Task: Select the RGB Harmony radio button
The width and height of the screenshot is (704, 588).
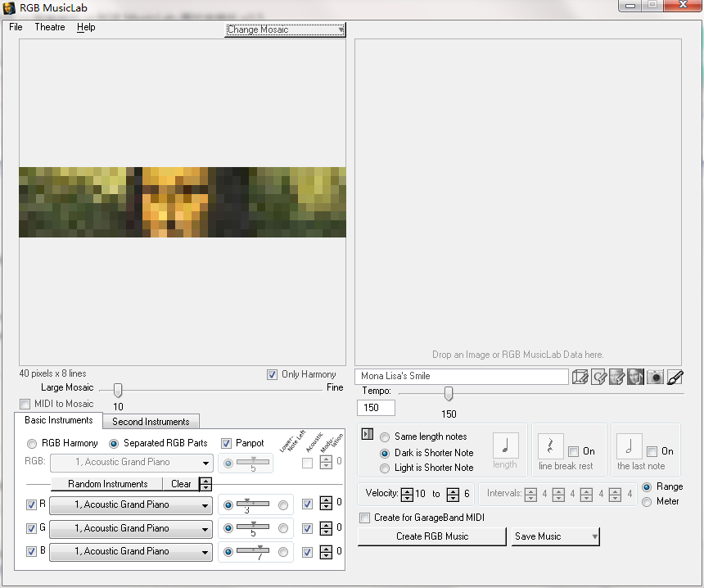Action: pyautogui.click(x=32, y=444)
